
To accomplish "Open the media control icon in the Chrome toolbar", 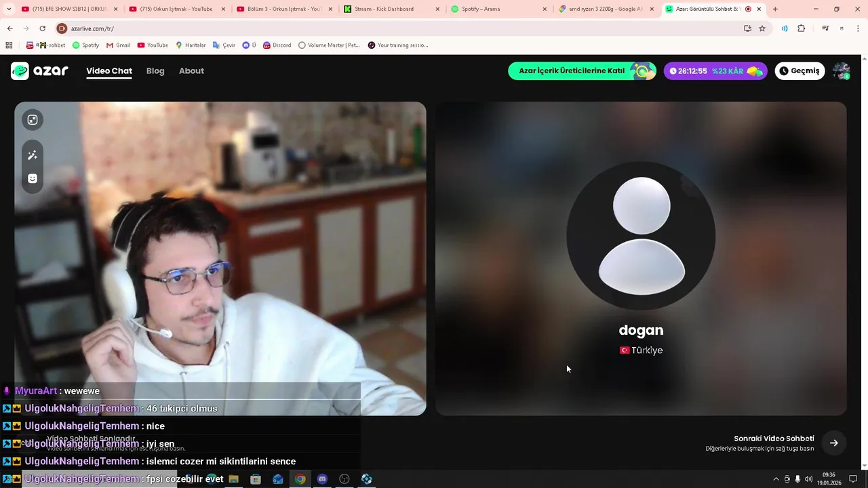I will coord(825,28).
